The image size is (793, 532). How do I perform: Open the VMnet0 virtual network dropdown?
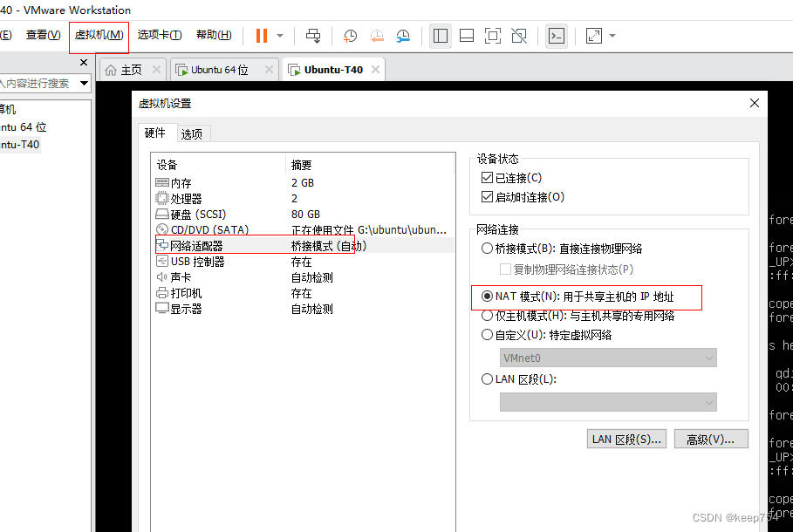[x=608, y=358]
